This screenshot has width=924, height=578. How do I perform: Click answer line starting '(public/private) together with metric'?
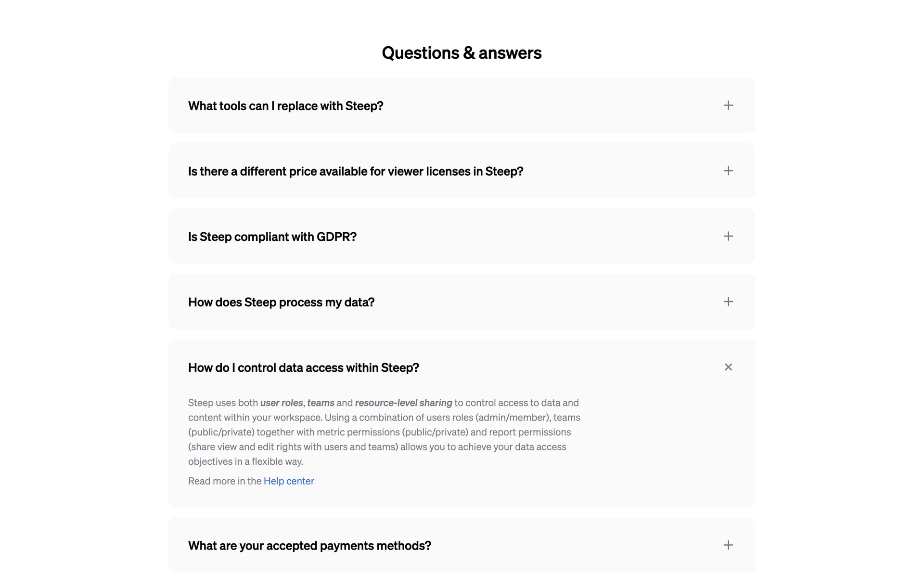[x=379, y=432]
